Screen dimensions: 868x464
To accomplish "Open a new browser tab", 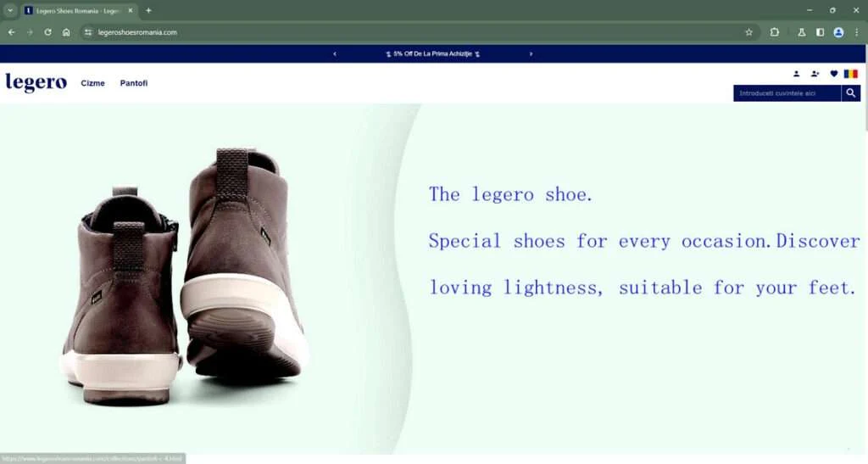I will click(148, 10).
